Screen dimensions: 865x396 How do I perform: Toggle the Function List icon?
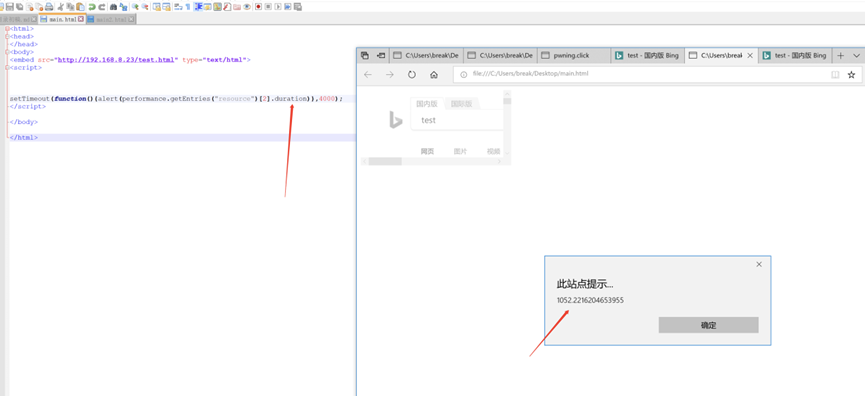(227, 7)
